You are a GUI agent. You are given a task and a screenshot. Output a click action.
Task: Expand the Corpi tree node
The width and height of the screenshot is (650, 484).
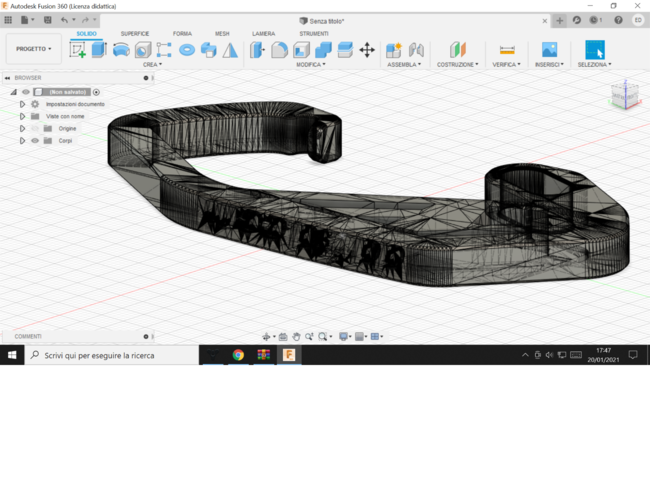22,141
